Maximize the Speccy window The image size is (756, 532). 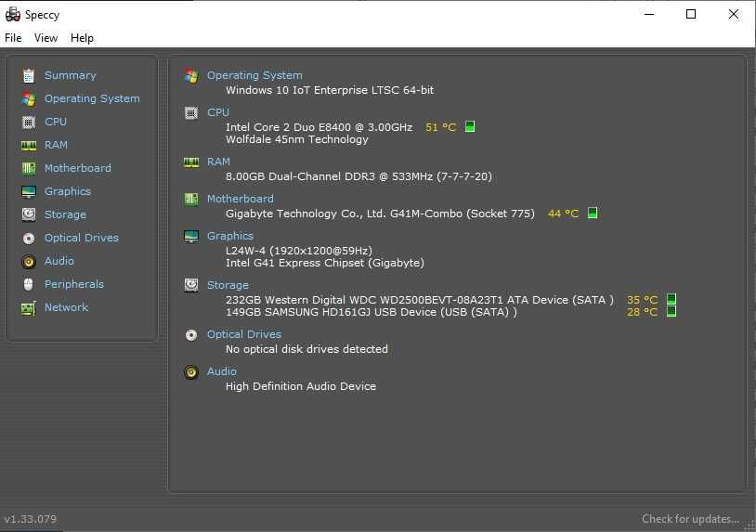click(x=691, y=14)
